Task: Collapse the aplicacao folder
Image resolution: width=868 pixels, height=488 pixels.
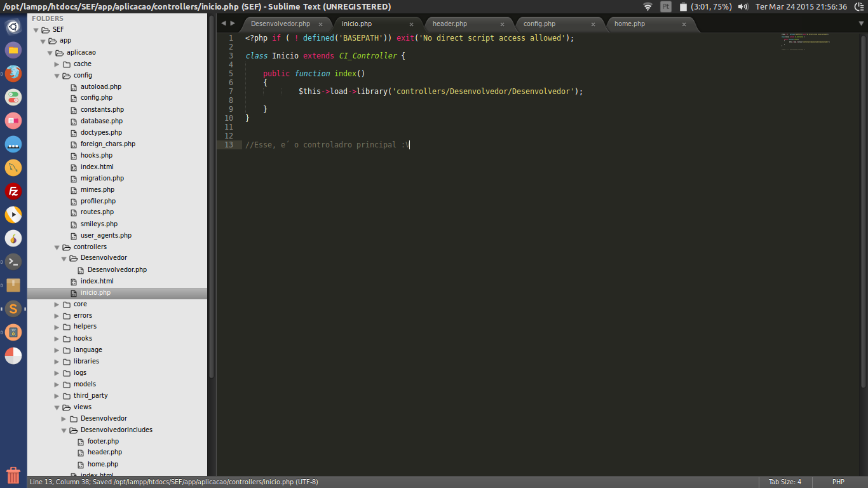Action: 50,53
